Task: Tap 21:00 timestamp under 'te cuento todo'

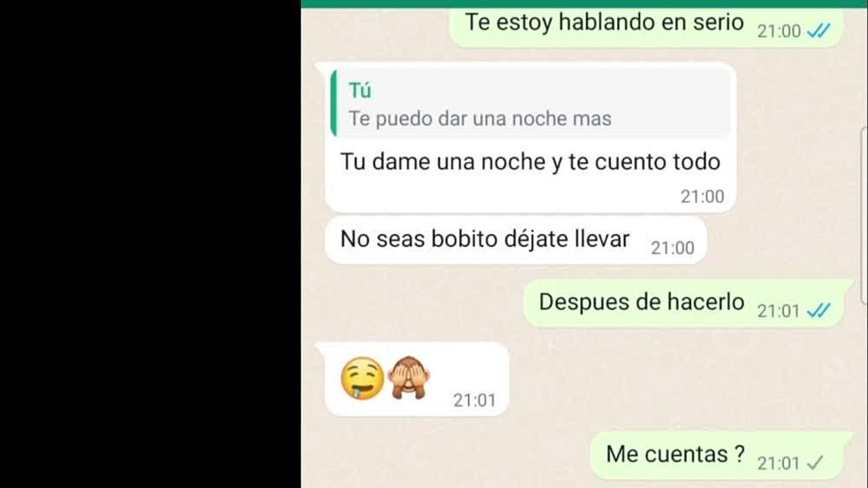Action: point(703,197)
